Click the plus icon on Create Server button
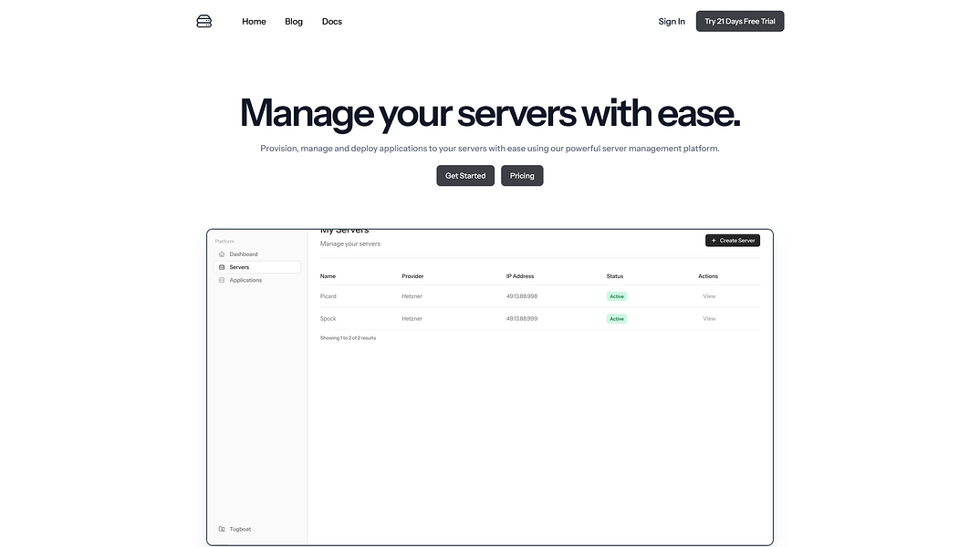 click(713, 240)
